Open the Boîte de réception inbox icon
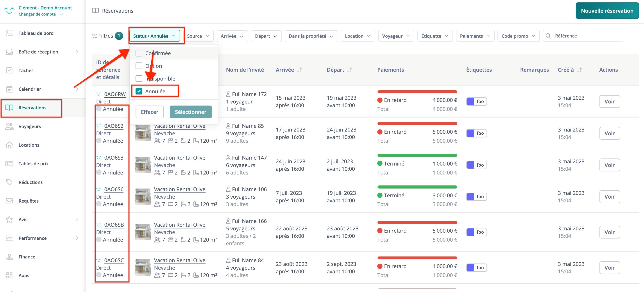The height and width of the screenshot is (292, 644). 9,52
